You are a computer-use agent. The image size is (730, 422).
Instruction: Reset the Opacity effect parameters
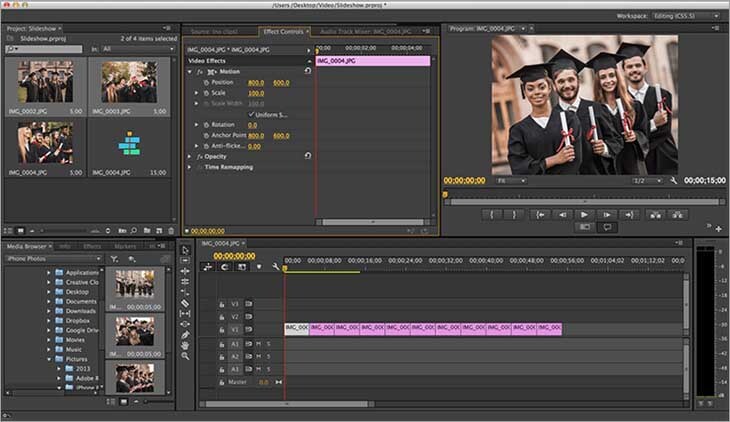(x=308, y=156)
